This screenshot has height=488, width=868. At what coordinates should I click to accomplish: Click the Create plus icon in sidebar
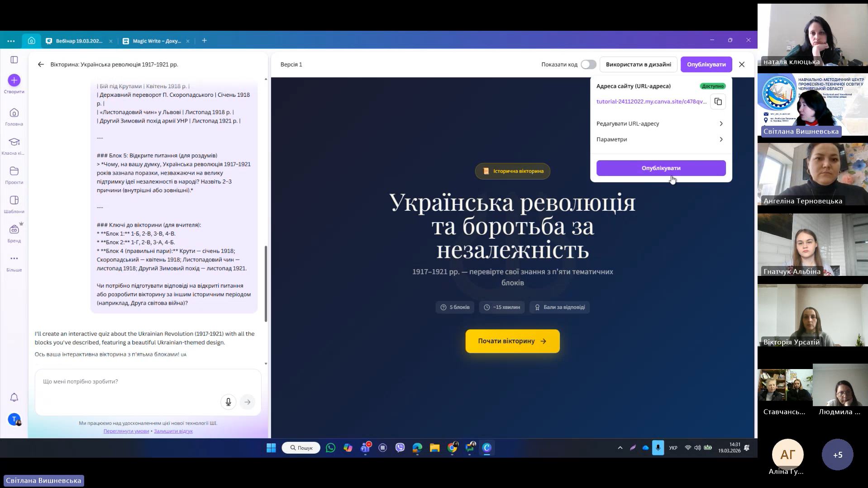(14, 81)
